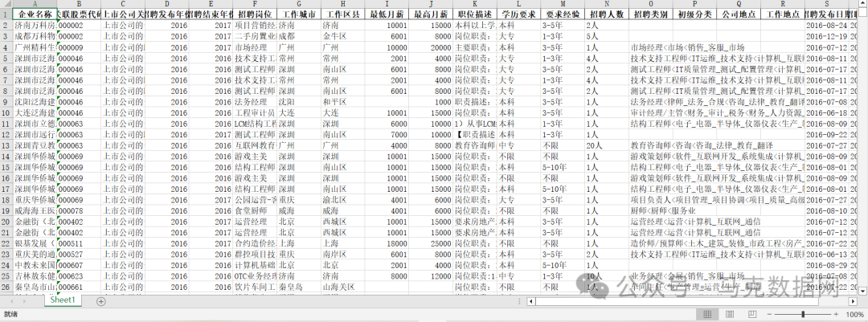868x322 pixels.
Task: Select the status bar text 就绪
Action: pyautogui.click(x=10, y=314)
